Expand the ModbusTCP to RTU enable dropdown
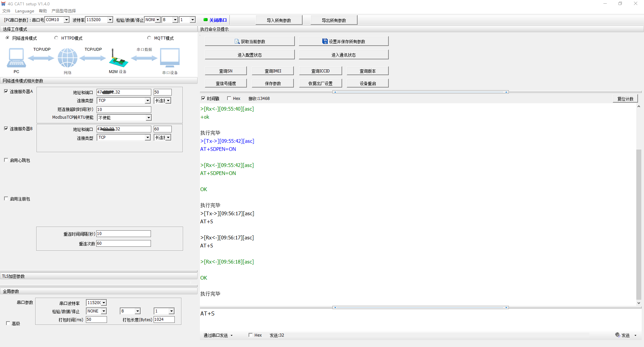 coord(148,118)
